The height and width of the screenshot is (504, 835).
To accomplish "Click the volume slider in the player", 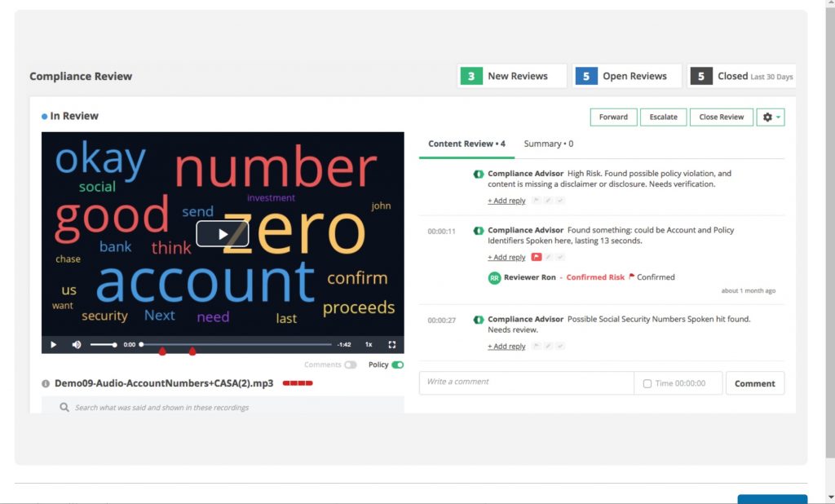I will pyautogui.click(x=104, y=345).
